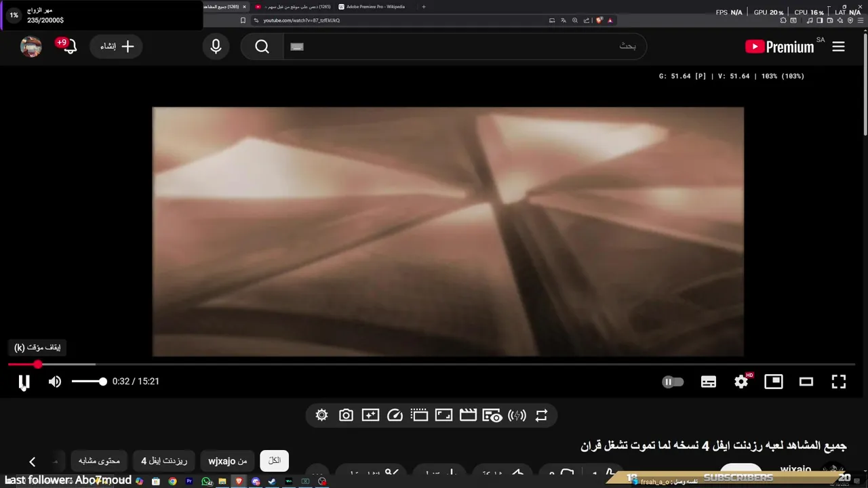Open Chrome from the taskbar
The width and height of the screenshot is (868, 488).
coord(173,481)
